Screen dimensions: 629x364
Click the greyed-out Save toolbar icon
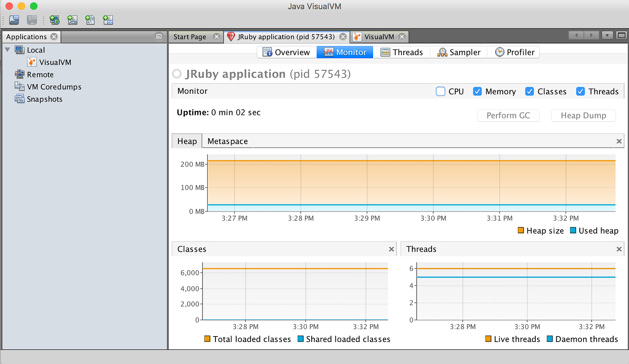[x=32, y=20]
